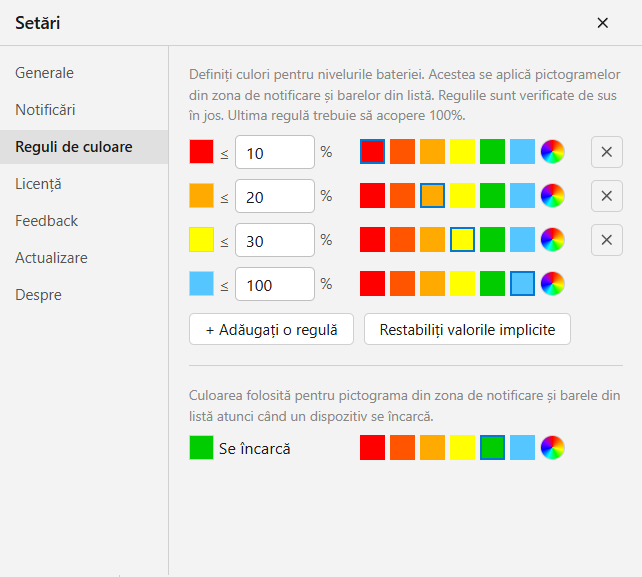Pick green palette color for 100% rule

(492, 283)
